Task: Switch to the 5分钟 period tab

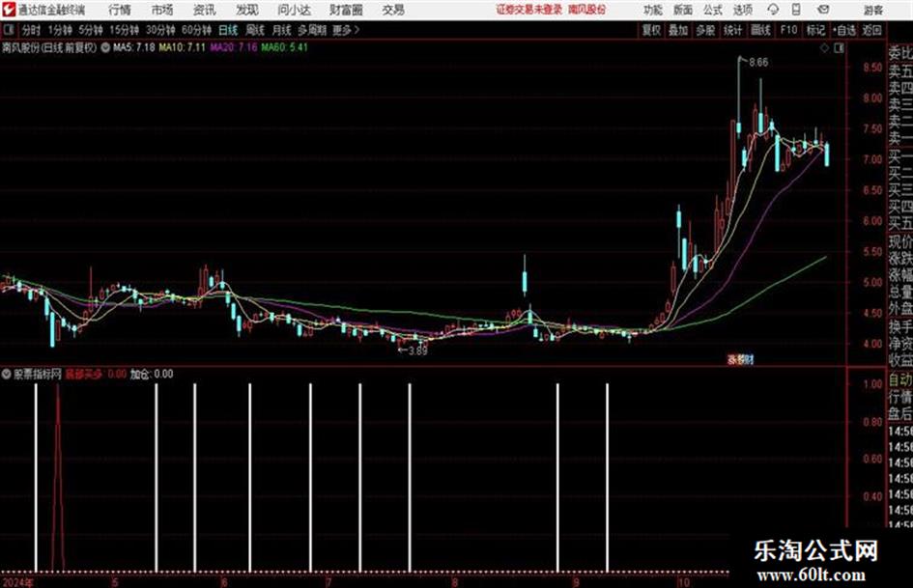Action: [x=91, y=30]
